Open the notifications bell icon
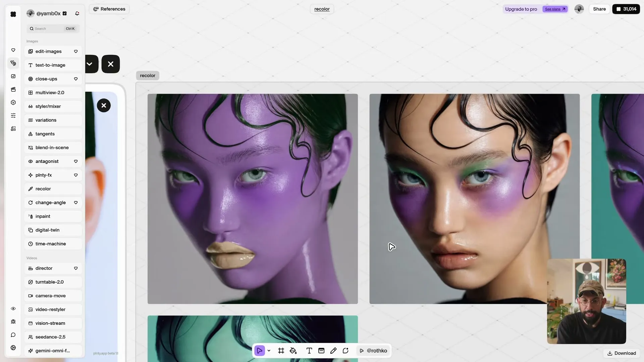The height and width of the screenshot is (362, 644). point(77,13)
